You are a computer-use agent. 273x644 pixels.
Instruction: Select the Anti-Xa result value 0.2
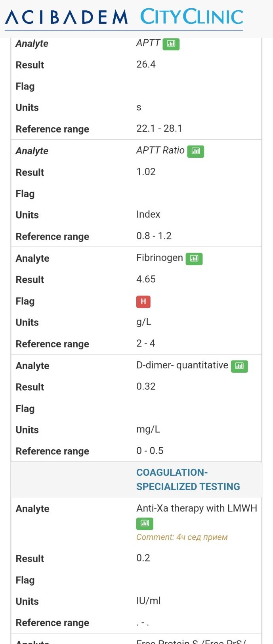point(143,558)
